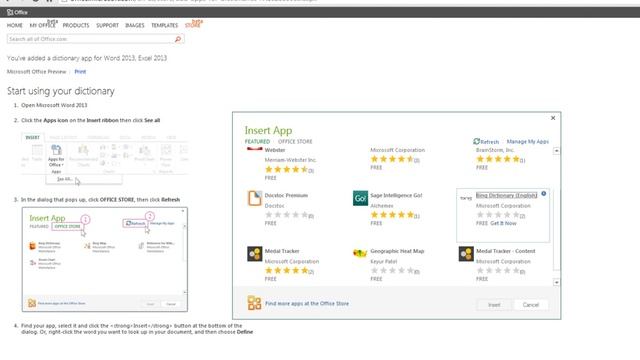Click Get It Now for Bing Dictionary
Image resolution: width=640 pixels, height=360 pixels.
pos(503,223)
